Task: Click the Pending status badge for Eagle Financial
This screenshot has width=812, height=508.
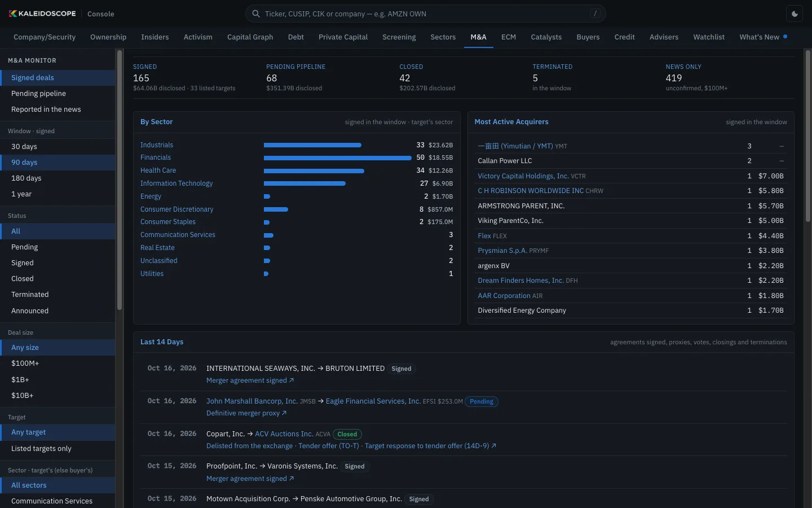Action: (482, 402)
